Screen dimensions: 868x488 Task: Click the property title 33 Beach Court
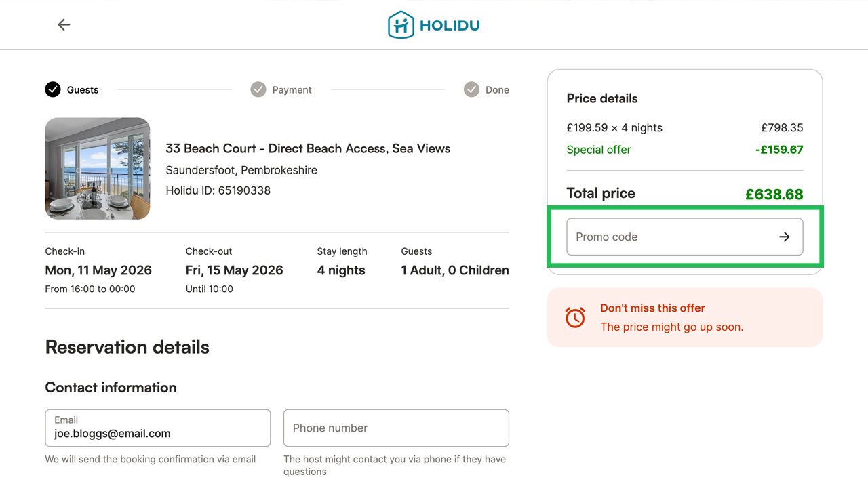pyautogui.click(x=309, y=148)
